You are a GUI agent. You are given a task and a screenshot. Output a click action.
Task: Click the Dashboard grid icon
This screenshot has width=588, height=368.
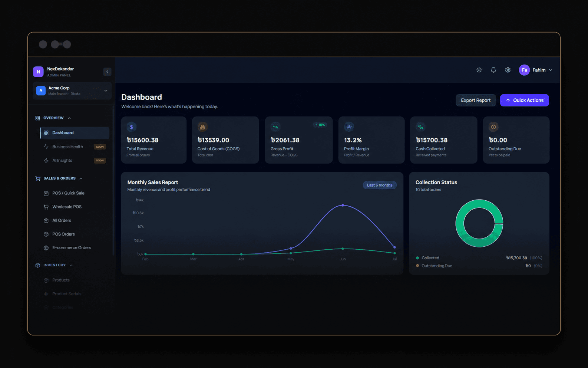[x=46, y=133]
